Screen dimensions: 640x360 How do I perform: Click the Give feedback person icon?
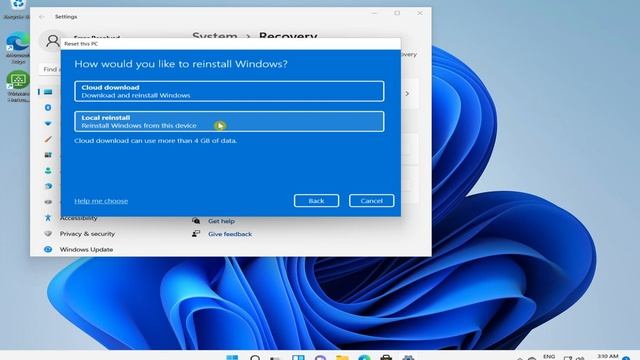click(196, 234)
